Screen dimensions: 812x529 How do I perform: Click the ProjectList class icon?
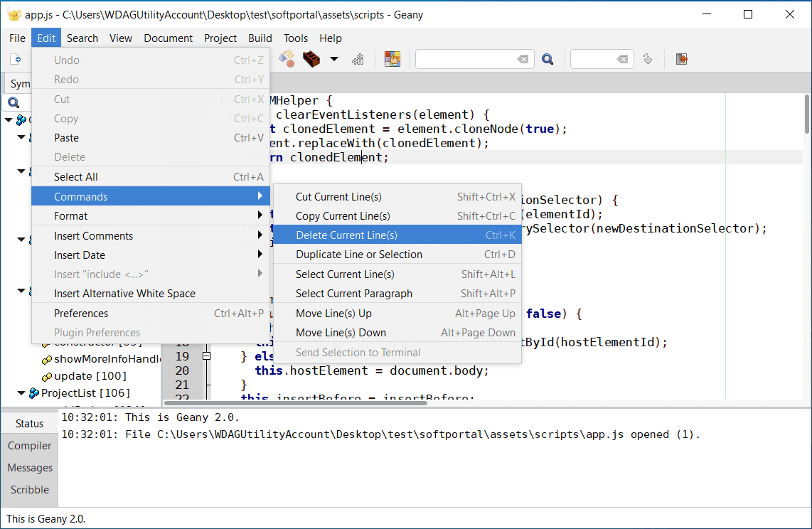click(34, 393)
